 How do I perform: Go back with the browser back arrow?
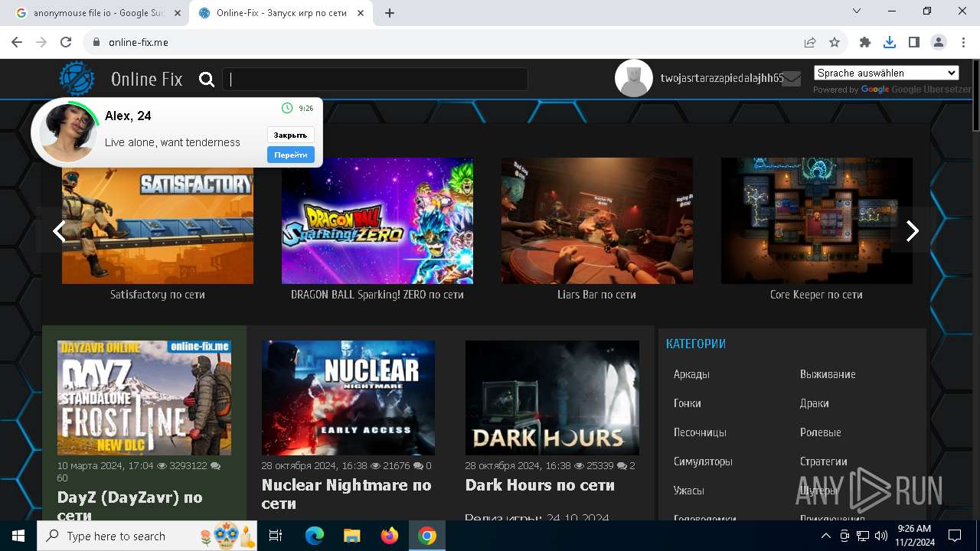click(x=17, y=43)
